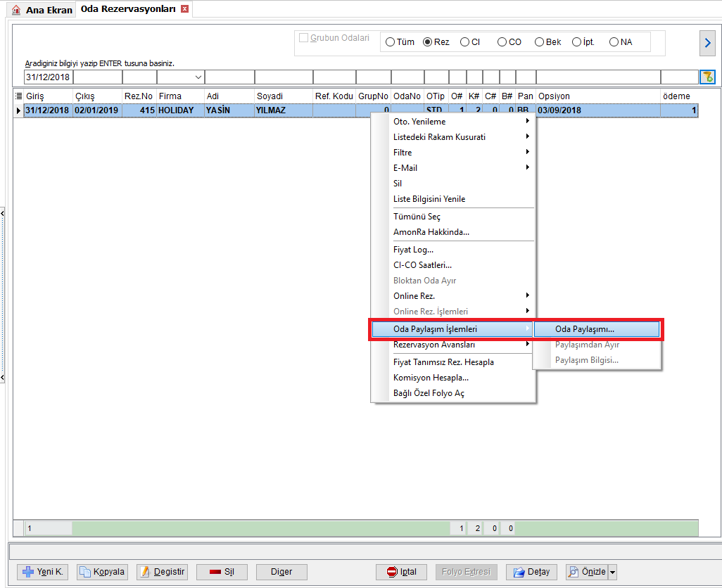
Task: Select the Bek radio button
Action: click(539, 42)
